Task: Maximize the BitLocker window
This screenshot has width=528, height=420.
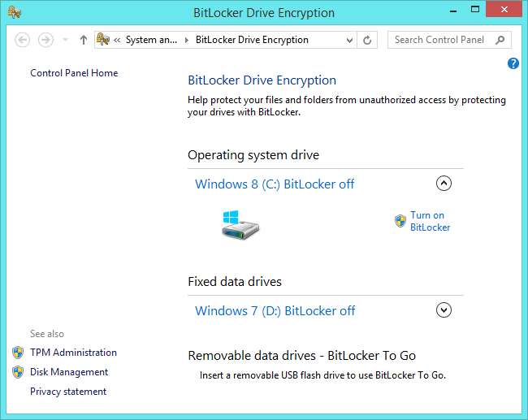Action: (x=475, y=10)
